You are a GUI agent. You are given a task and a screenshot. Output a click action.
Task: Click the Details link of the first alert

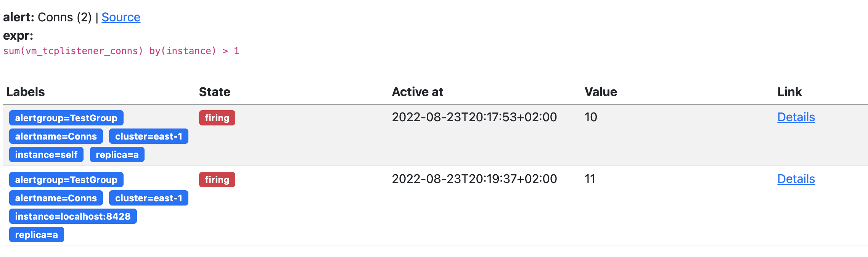pyautogui.click(x=796, y=117)
